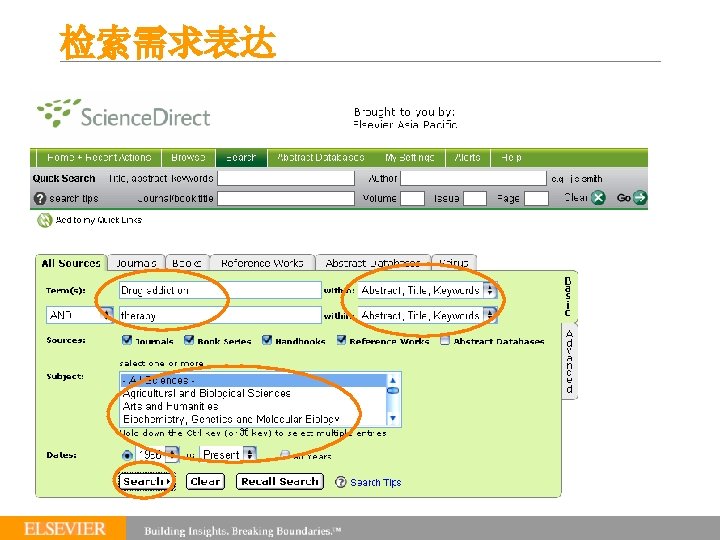Click the Journal/book title input field
This screenshot has height=540, width=720.
(x=286, y=198)
